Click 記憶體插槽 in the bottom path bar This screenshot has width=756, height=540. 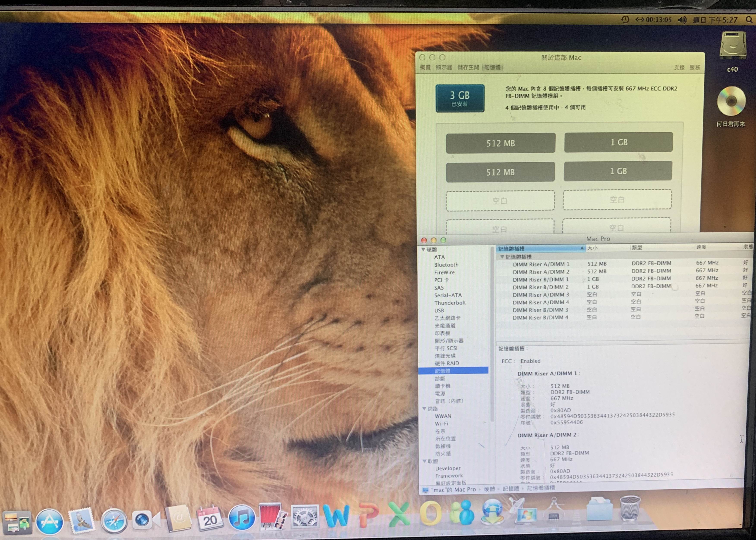541,488
